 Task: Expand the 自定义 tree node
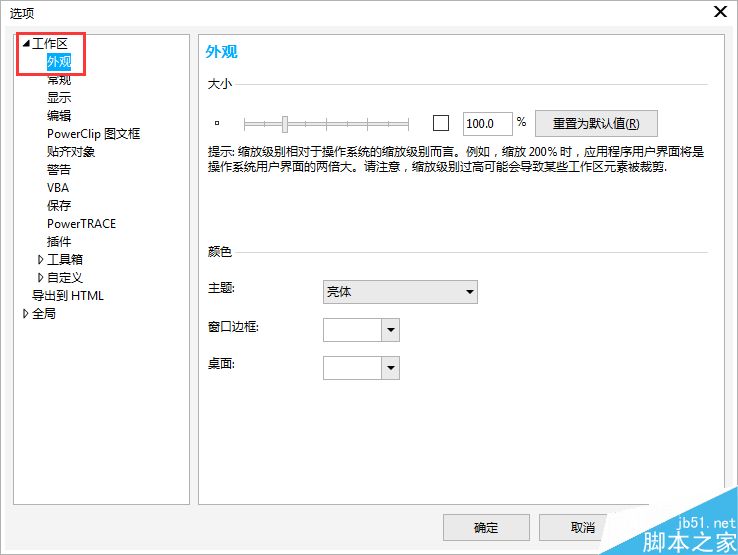coord(40,277)
